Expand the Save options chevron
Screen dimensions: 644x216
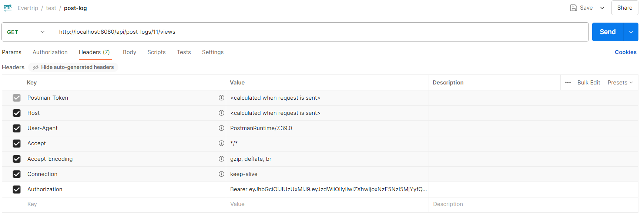tap(602, 8)
